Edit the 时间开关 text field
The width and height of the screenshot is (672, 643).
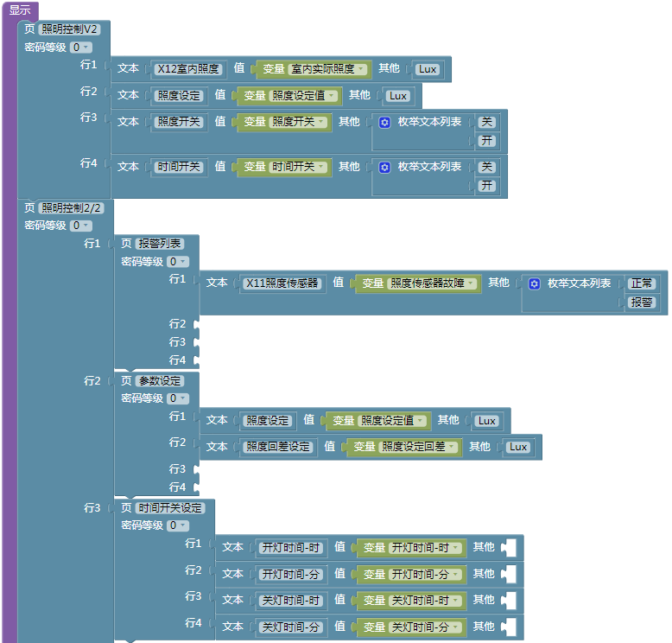coord(179,167)
